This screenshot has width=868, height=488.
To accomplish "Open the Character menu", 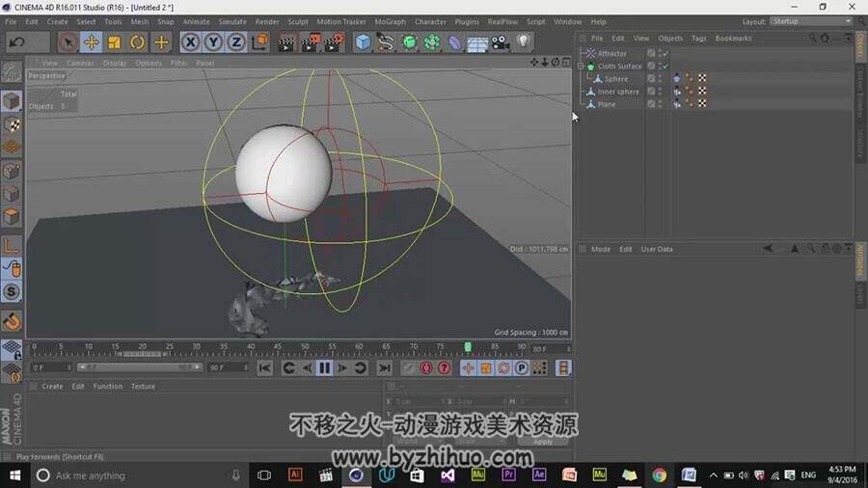I will pyautogui.click(x=430, y=21).
